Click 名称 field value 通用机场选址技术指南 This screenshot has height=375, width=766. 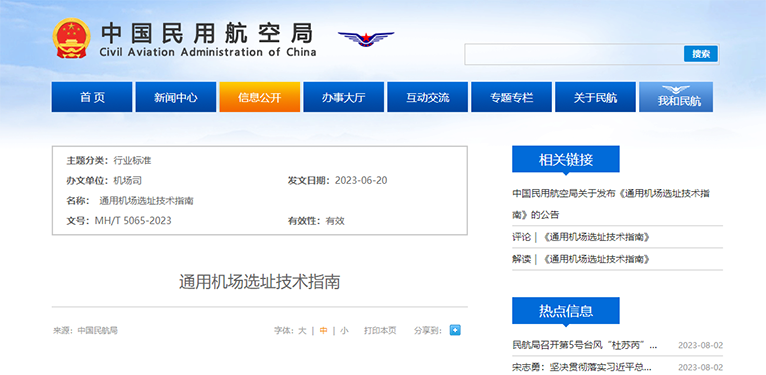click(x=147, y=201)
